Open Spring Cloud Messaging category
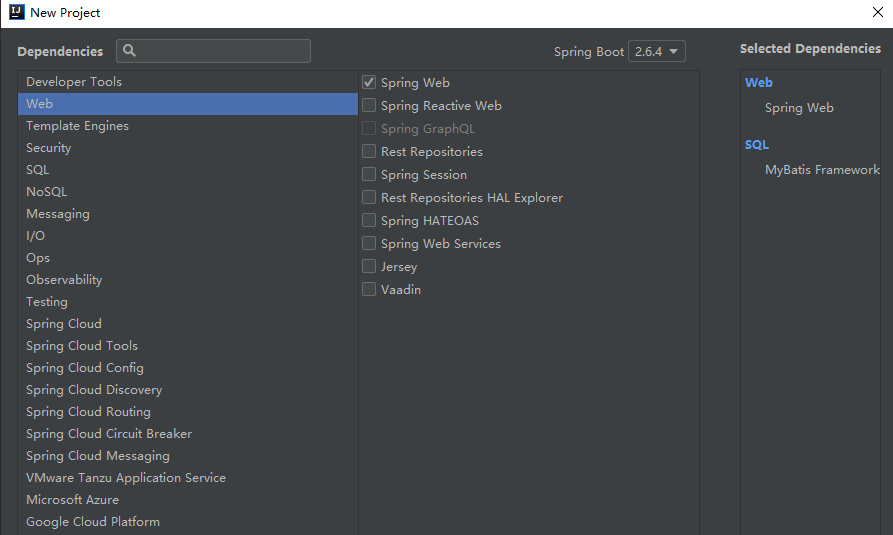The width and height of the screenshot is (893, 535). (x=188, y=456)
